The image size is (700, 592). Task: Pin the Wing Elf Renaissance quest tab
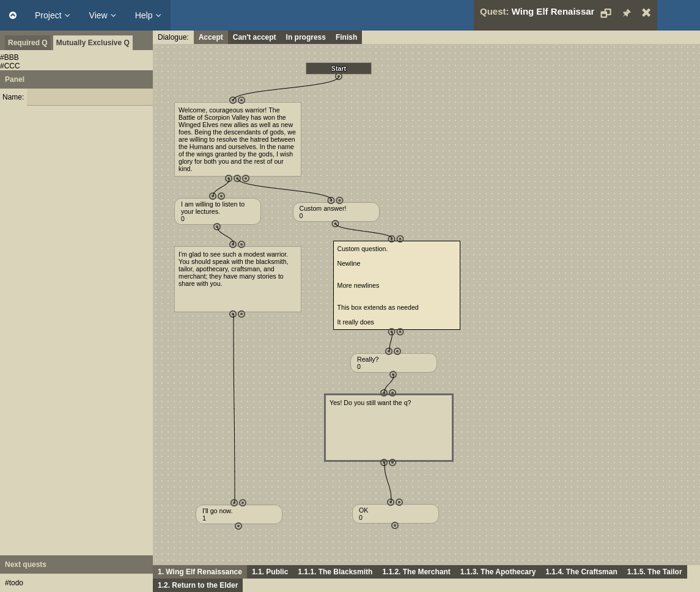pos(626,13)
